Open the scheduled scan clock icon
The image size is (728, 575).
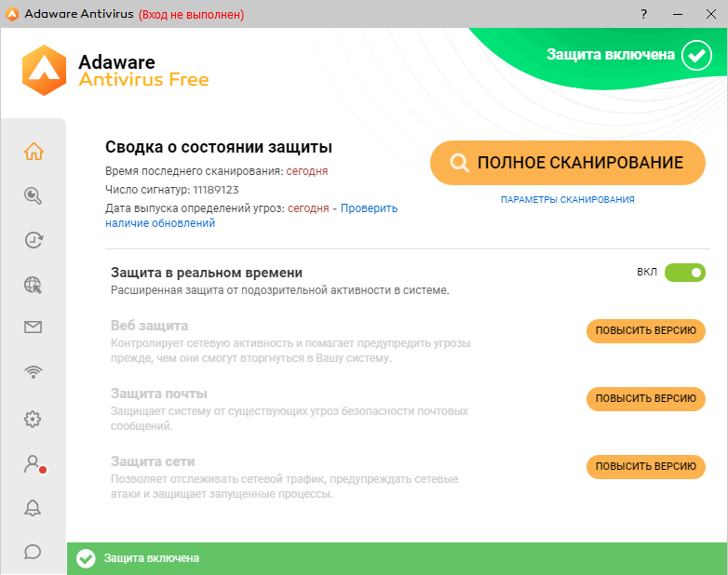point(34,240)
